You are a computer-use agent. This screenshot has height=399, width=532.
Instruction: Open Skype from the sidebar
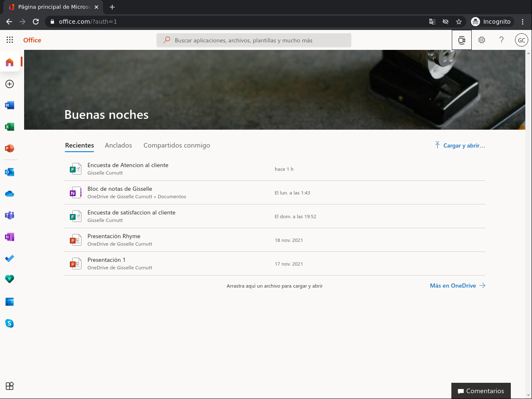click(10, 323)
